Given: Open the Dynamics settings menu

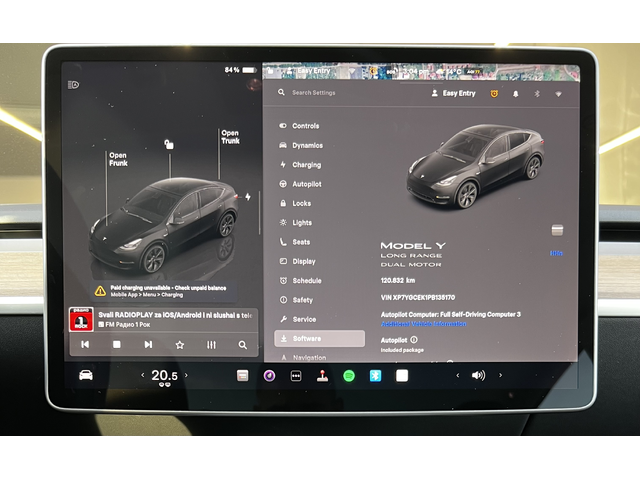Looking at the screenshot, I should (x=301, y=145).
